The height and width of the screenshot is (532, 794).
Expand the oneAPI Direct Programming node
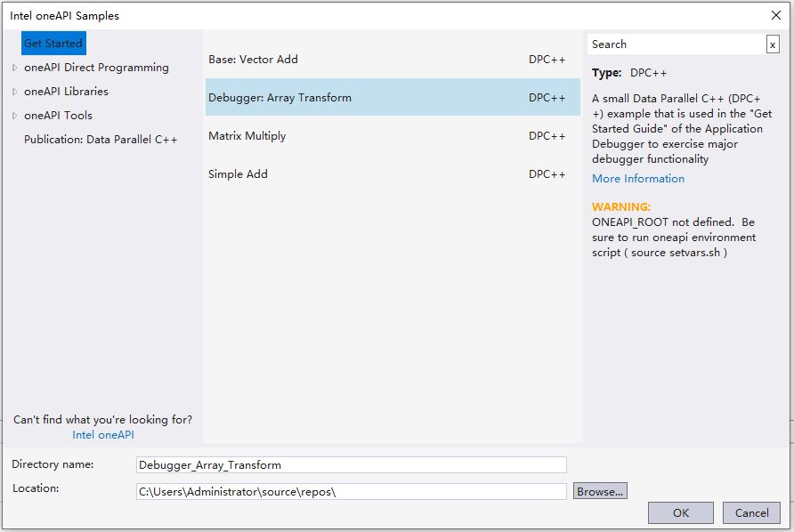[x=16, y=67]
